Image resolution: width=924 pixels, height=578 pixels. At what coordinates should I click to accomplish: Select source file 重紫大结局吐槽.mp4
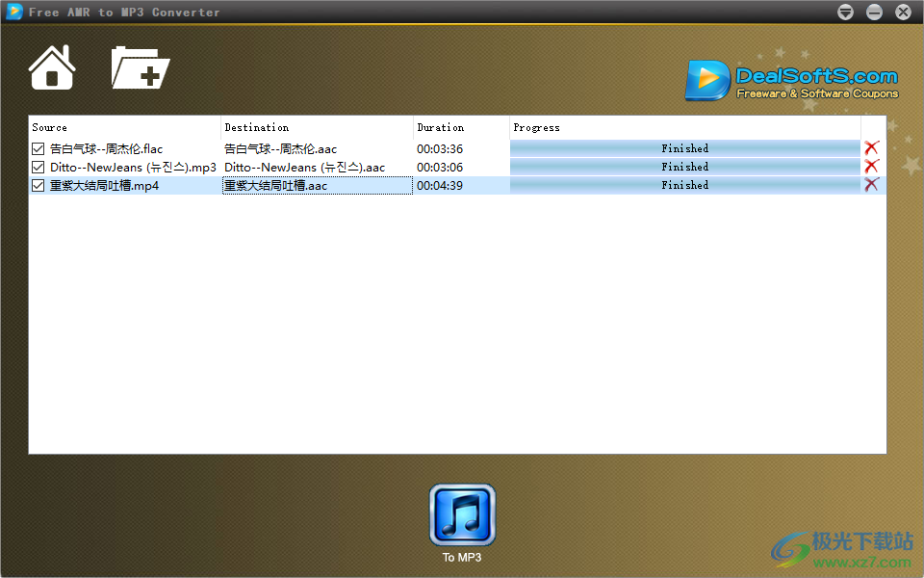click(104, 185)
